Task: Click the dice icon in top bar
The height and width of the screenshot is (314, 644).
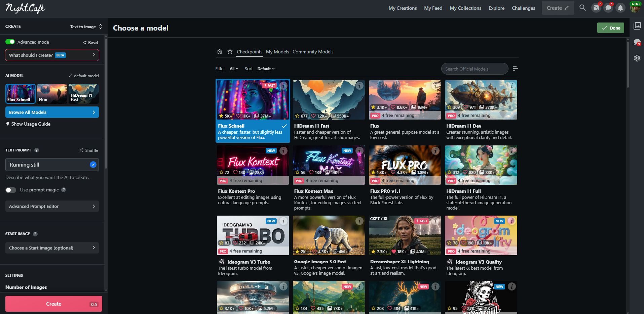Action: (596, 8)
